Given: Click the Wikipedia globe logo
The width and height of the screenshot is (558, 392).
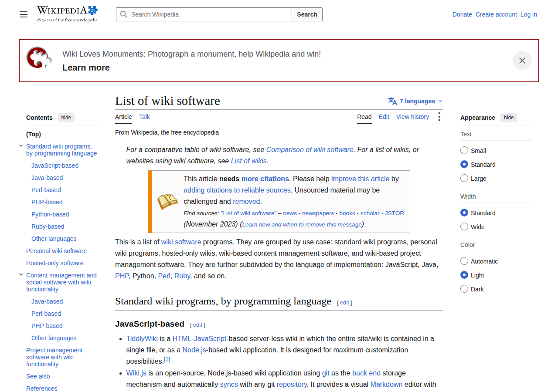Looking at the screenshot, I should coord(67,14).
